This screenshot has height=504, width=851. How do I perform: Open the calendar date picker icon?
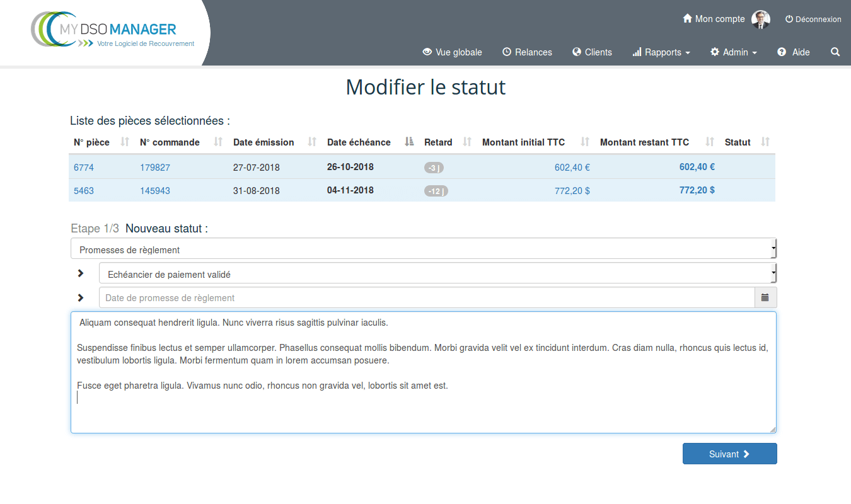(765, 297)
